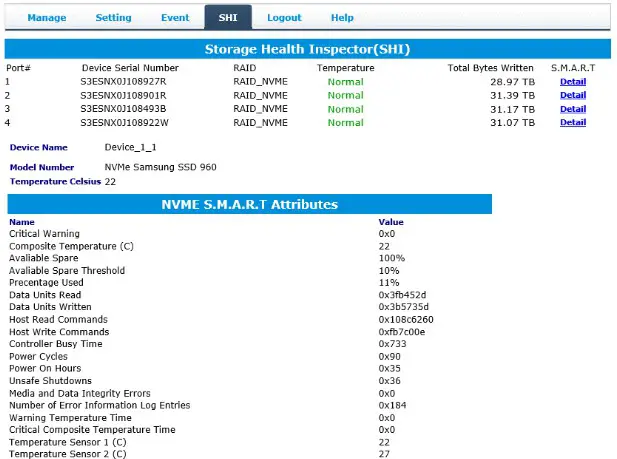Click the Logout menu item

(x=284, y=17)
